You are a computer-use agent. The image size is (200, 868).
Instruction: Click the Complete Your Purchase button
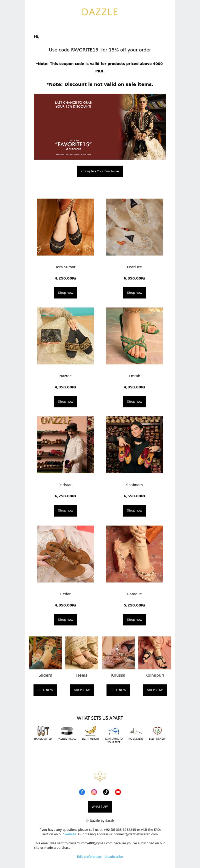point(100,171)
